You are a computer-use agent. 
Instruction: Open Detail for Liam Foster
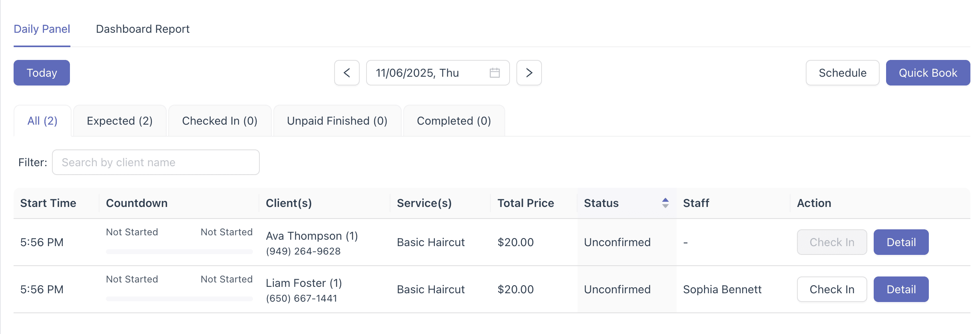(x=901, y=289)
